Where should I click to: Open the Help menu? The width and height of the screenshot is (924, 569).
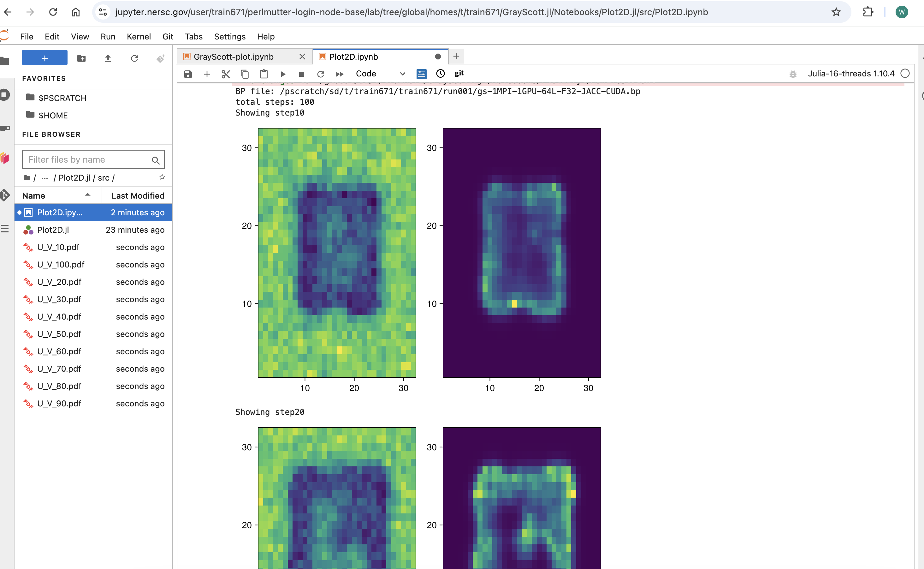tap(266, 37)
